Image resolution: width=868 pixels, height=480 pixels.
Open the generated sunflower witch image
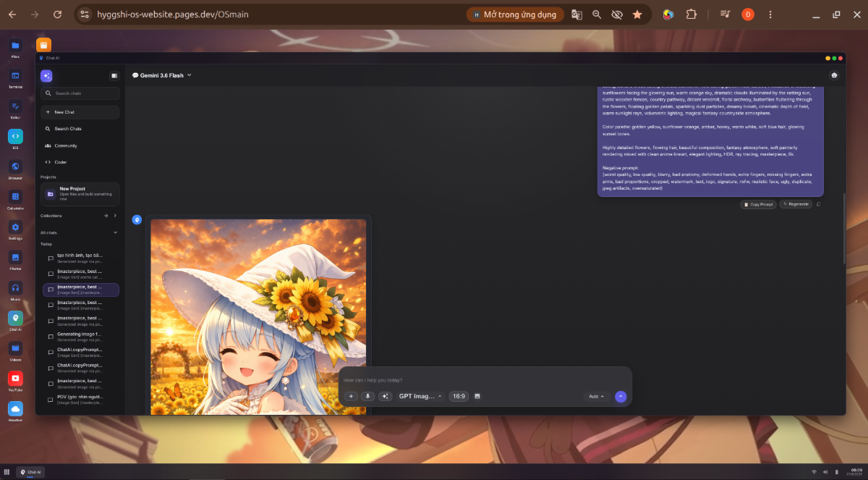pos(258,317)
